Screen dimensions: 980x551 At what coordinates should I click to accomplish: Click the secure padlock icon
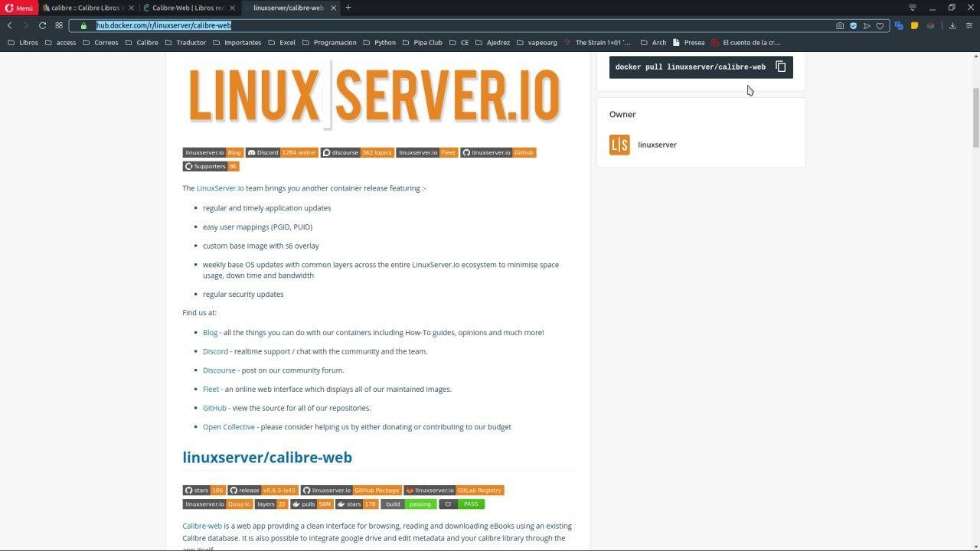coord(84,25)
